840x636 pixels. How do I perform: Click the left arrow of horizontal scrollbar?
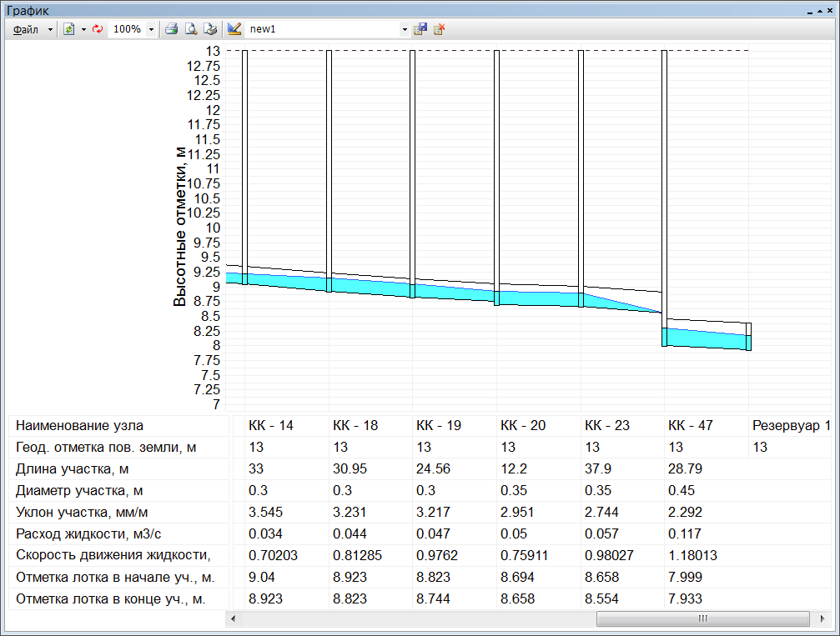coord(233,618)
